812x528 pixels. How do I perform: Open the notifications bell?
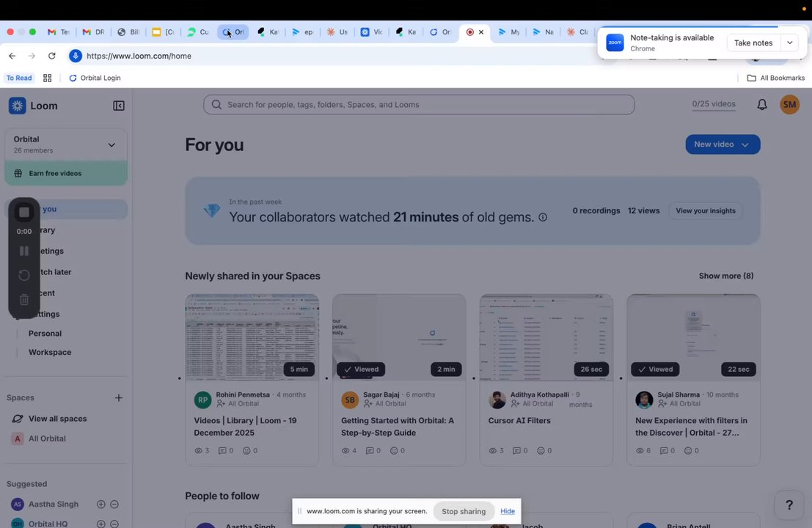[762, 105]
